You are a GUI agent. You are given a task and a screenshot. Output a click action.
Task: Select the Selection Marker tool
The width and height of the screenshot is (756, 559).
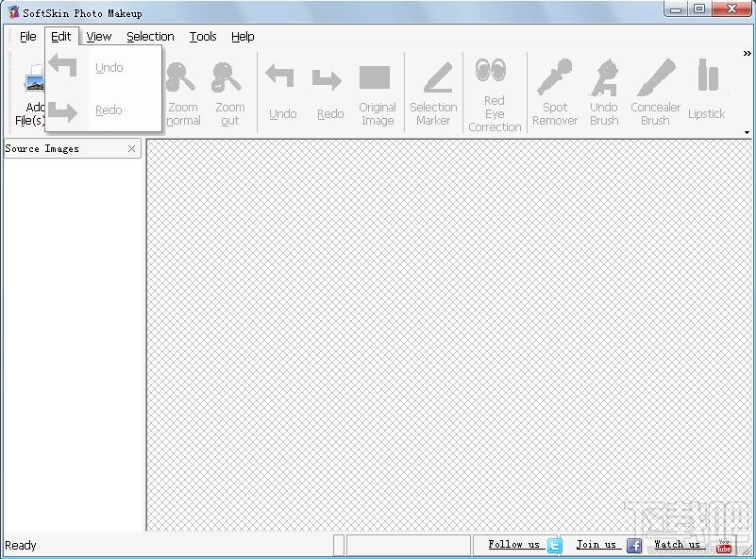tap(433, 93)
